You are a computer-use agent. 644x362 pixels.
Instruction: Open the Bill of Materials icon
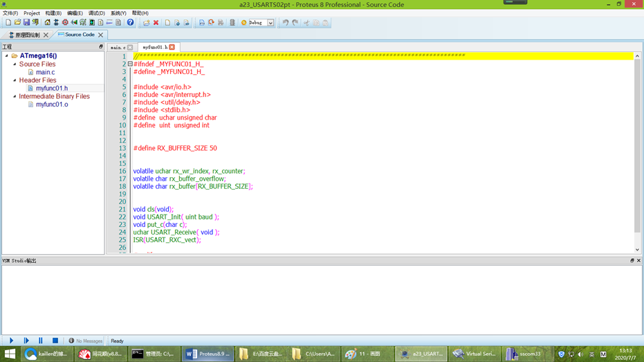click(100, 23)
